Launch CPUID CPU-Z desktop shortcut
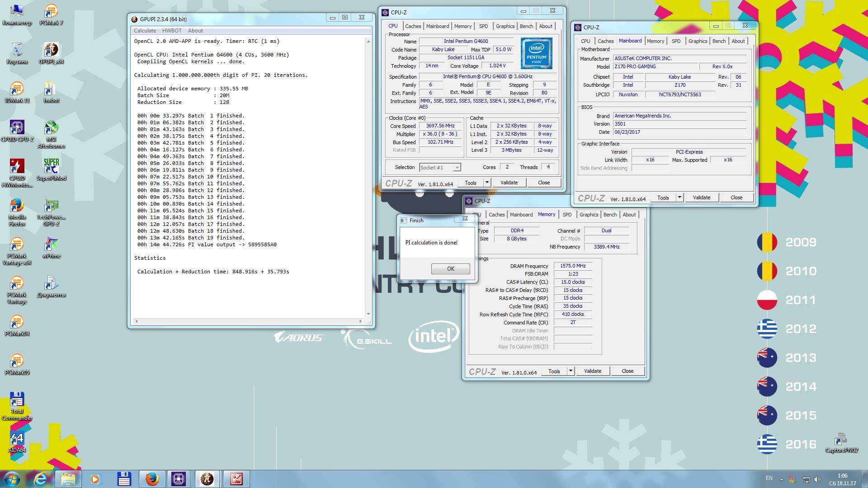 coord(17,131)
